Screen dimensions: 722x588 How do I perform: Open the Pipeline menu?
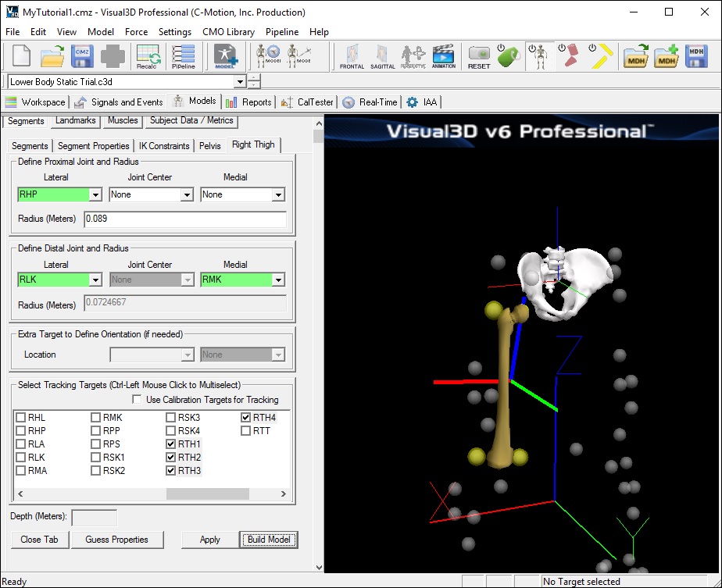(281, 32)
